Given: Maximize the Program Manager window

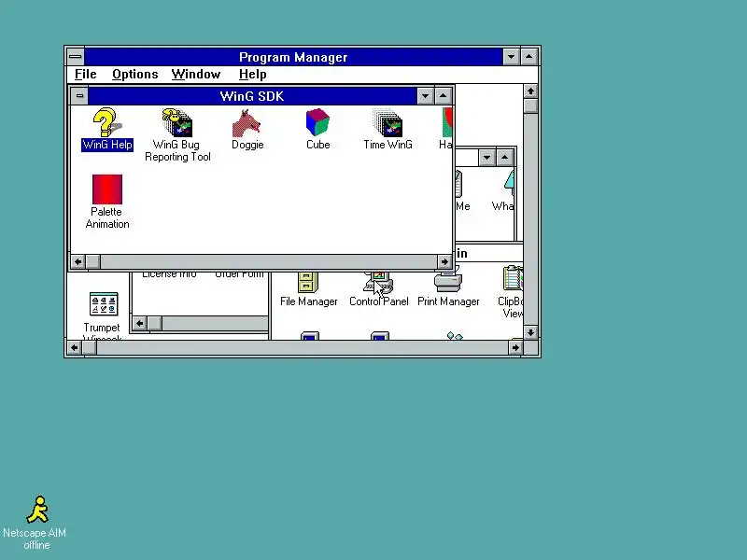Looking at the screenshot, I should [529, 57].
